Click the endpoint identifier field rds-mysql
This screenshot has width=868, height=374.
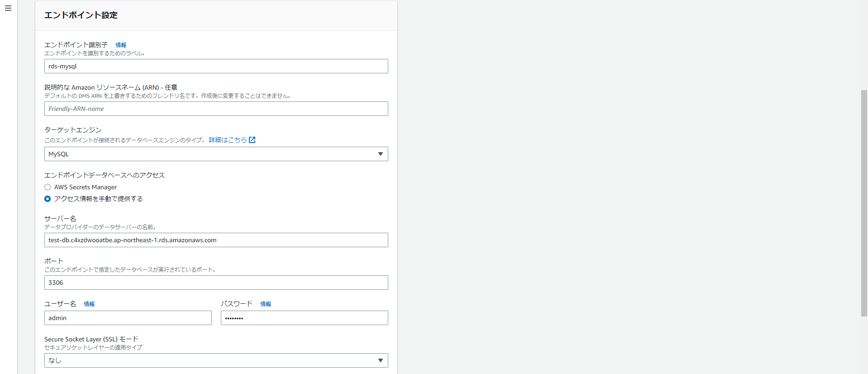tap(216, 66)
